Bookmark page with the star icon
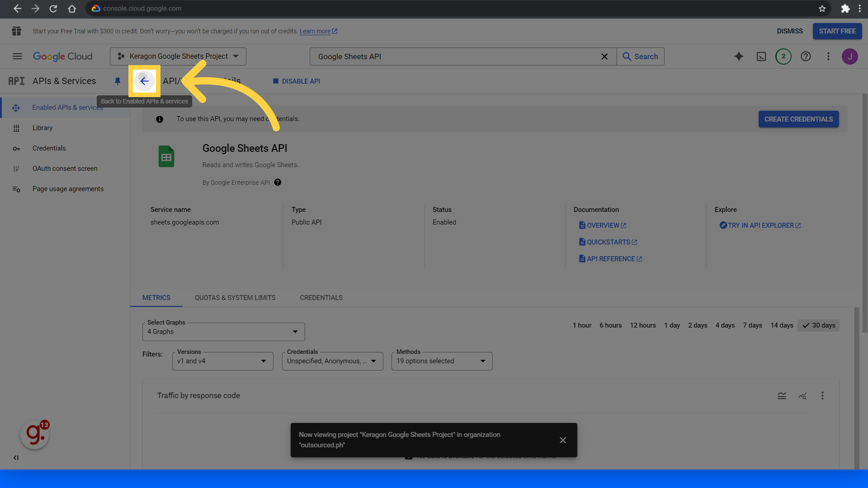The image size is (868, 488). 822,9
